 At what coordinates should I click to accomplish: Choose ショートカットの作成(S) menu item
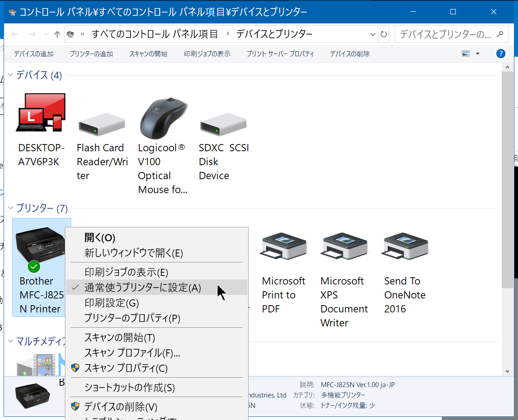(157, 387)
